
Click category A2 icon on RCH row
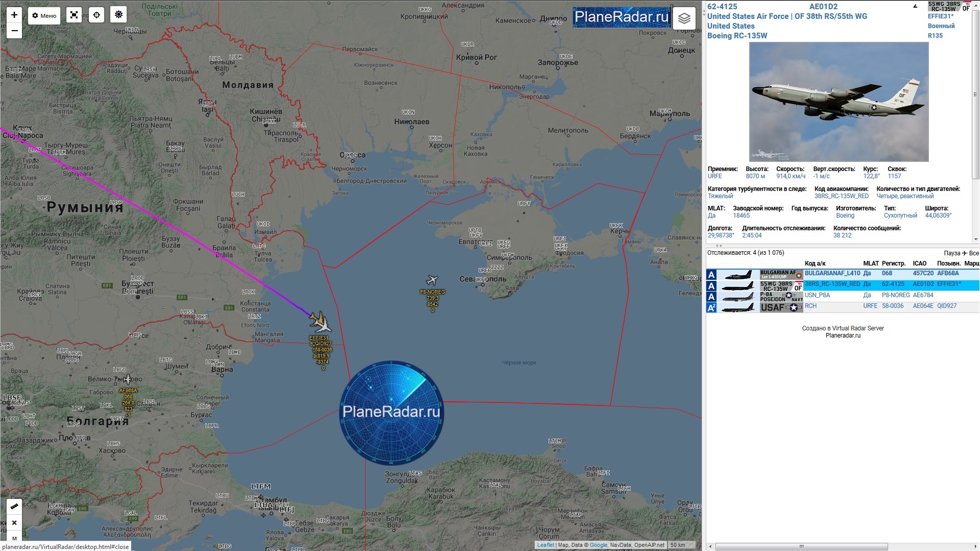(711, 307)
